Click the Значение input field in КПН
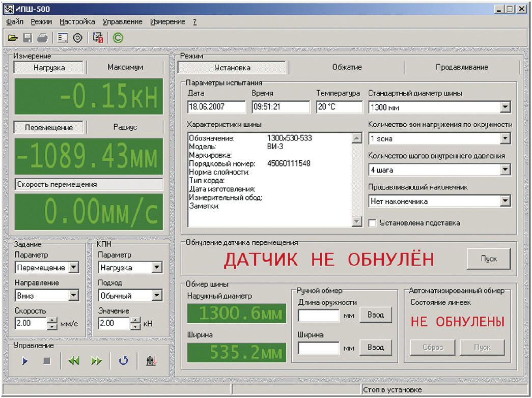The image size is (532, 398). click(x=114, y=323)
